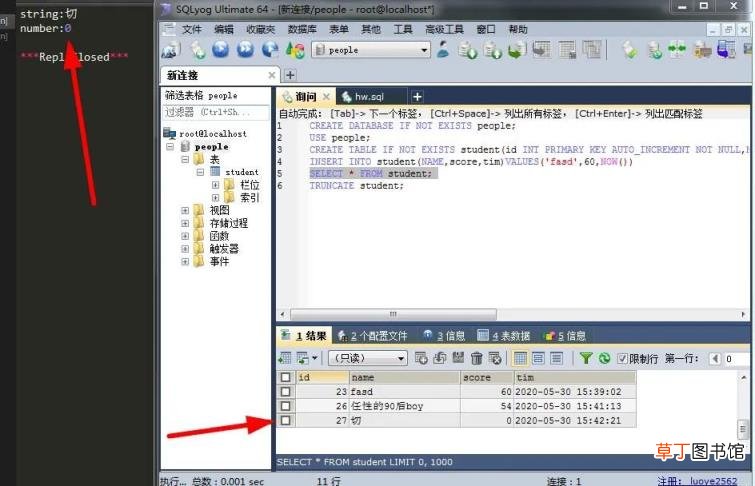Click the colorful format query icon
This screenshot has width=755, height=486.
click(295, 50)
